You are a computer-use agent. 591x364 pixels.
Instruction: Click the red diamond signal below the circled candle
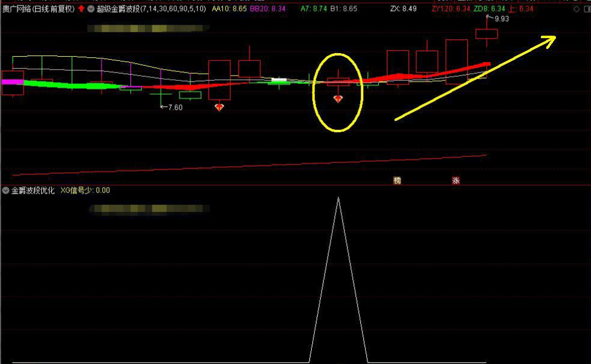click(338, 98)
